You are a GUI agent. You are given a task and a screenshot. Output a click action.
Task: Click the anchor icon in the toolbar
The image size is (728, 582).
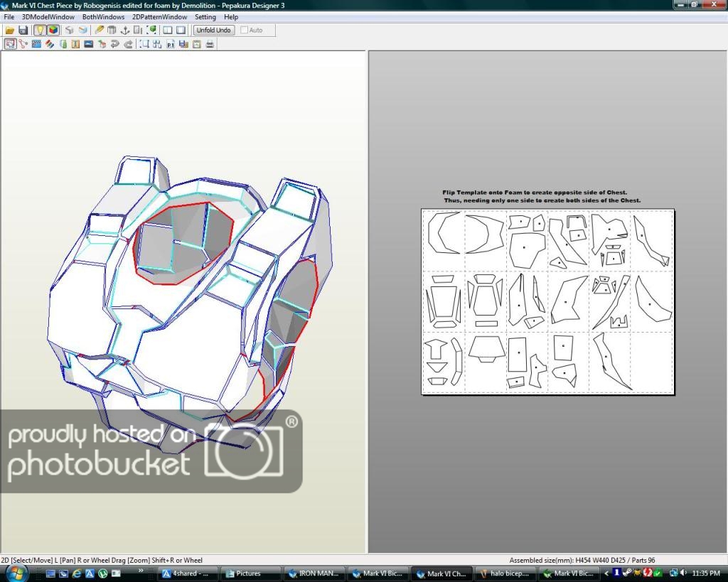124,30
